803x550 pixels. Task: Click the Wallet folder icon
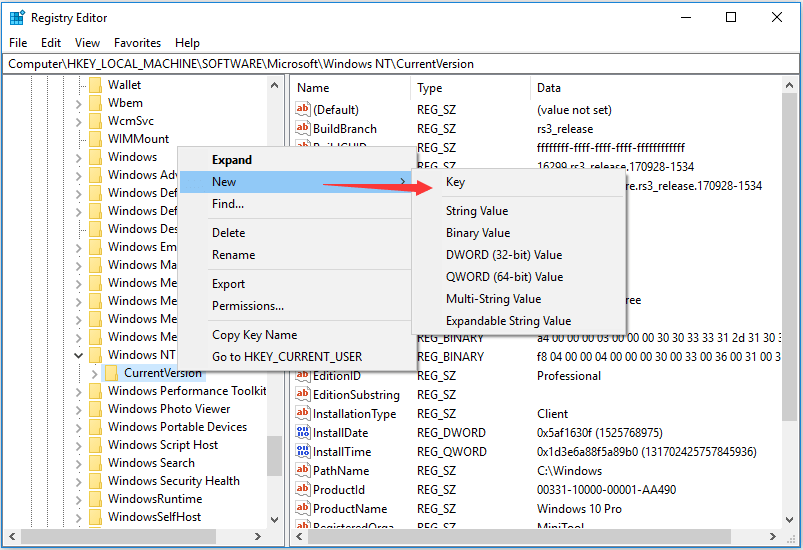(x=95, y=85)
